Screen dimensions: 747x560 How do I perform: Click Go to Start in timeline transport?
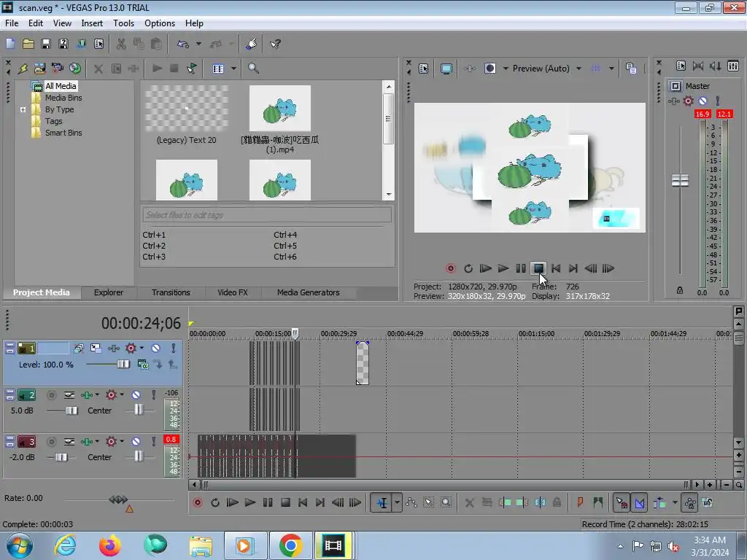click(x=303, y=502)
